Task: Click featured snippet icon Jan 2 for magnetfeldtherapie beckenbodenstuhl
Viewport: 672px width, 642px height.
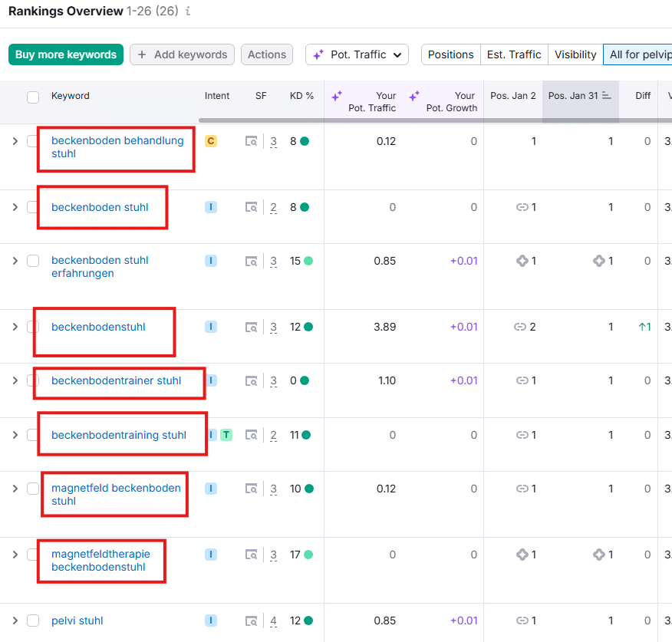Action: click(522, 555)
